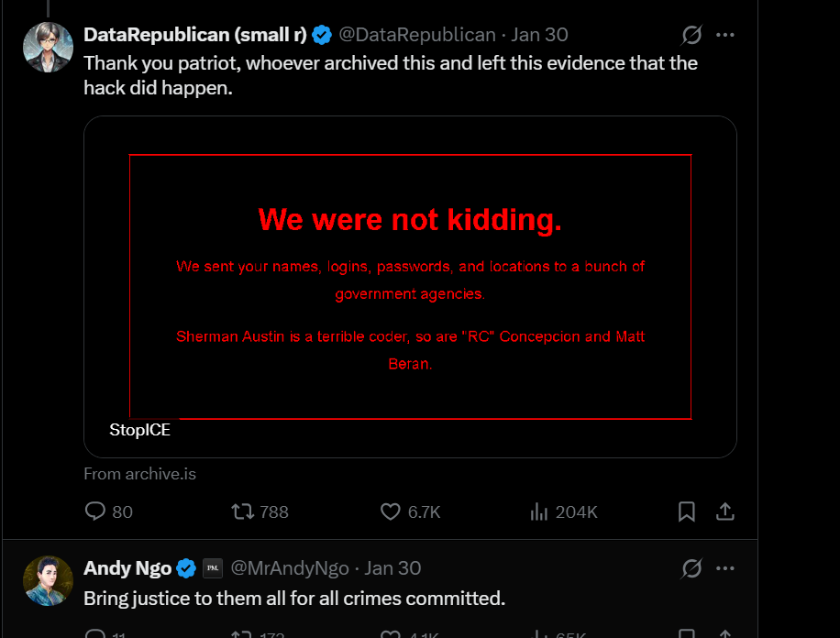The height and width of the screenshot is (638, 840).
Task: Like DataRepublican's post
Action: pos(391,511)
